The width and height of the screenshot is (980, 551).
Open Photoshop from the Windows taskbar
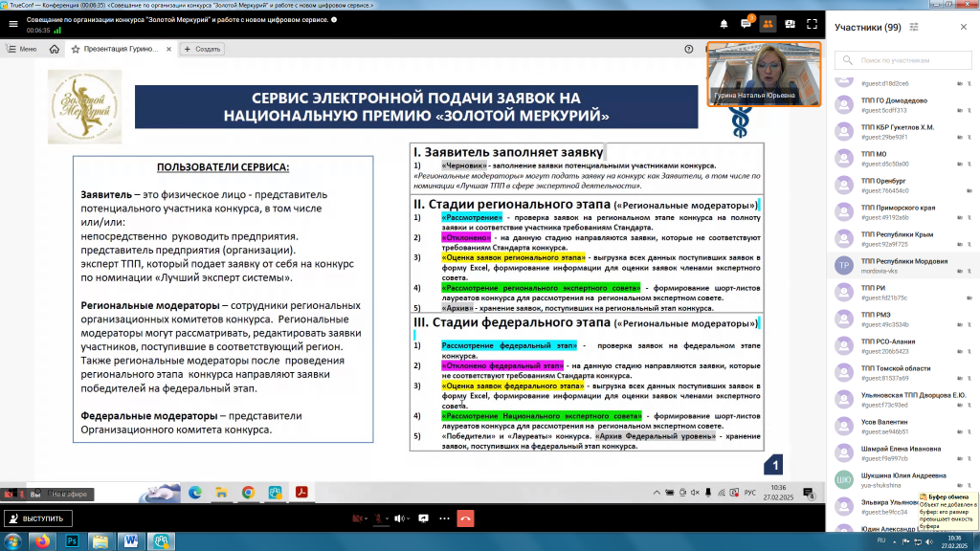[x=72, y=540]
